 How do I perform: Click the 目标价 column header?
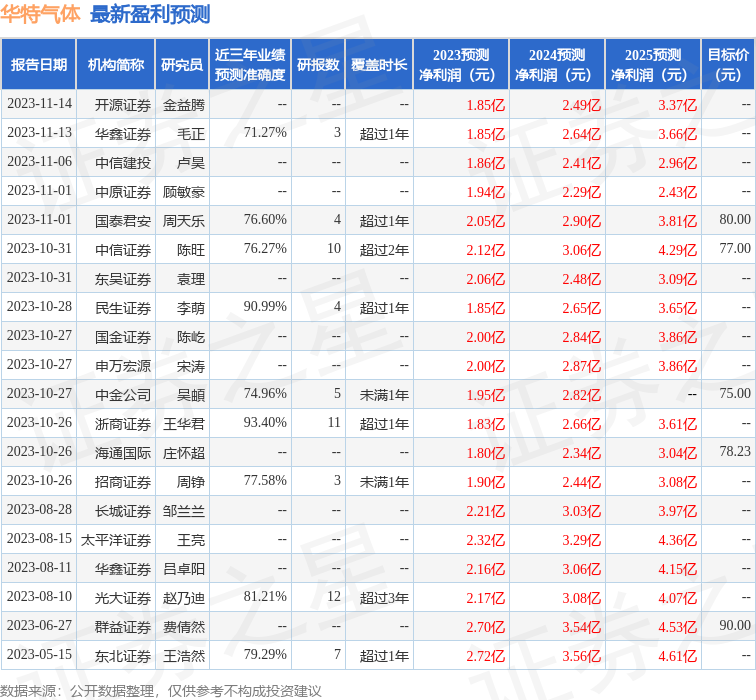point(728,65)
